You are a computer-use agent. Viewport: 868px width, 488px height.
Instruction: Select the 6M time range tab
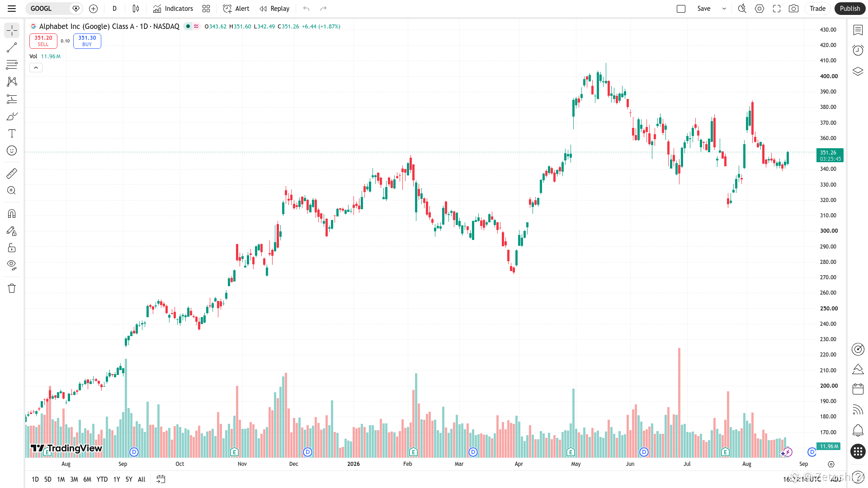pos(87,479)
